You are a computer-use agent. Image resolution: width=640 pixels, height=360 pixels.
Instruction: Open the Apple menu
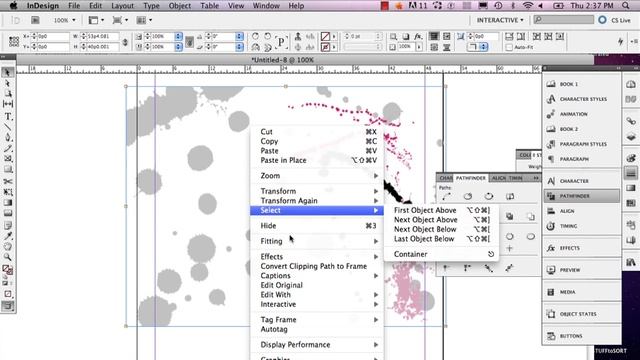(13, 6)
